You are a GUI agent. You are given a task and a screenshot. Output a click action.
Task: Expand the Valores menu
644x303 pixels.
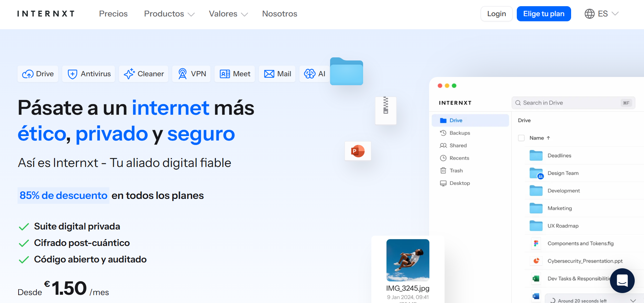228,14
